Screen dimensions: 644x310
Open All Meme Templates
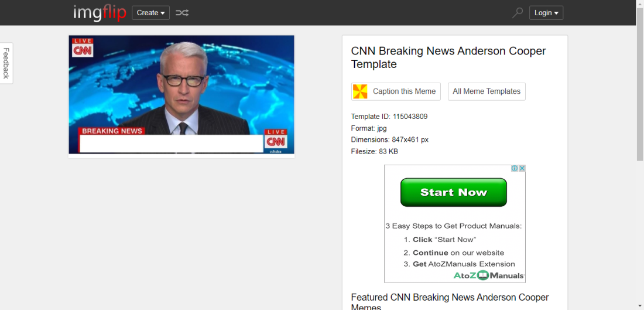[x=487, y=91]
